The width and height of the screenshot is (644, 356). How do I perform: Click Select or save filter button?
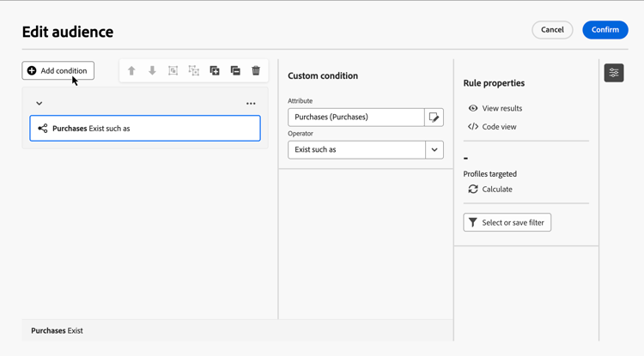pyautogui.click(x=507, y=223)
